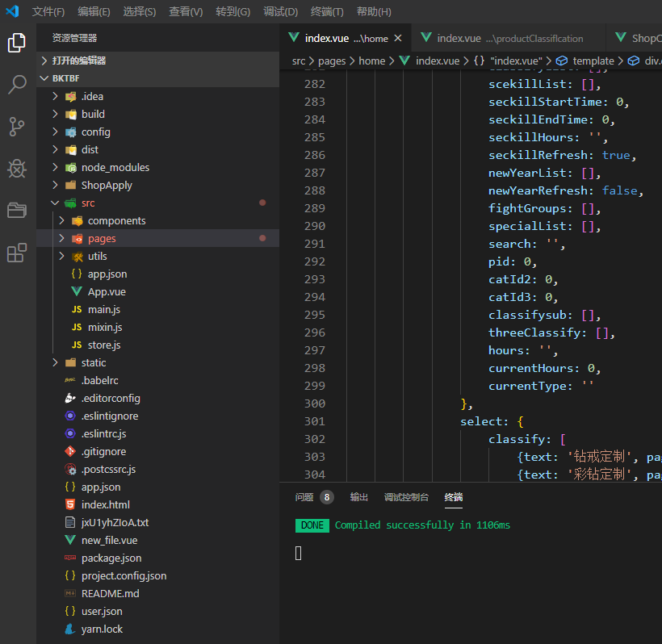Open the 选择(S) menu
Screen dimensions: 662x644
click(140, 11)
